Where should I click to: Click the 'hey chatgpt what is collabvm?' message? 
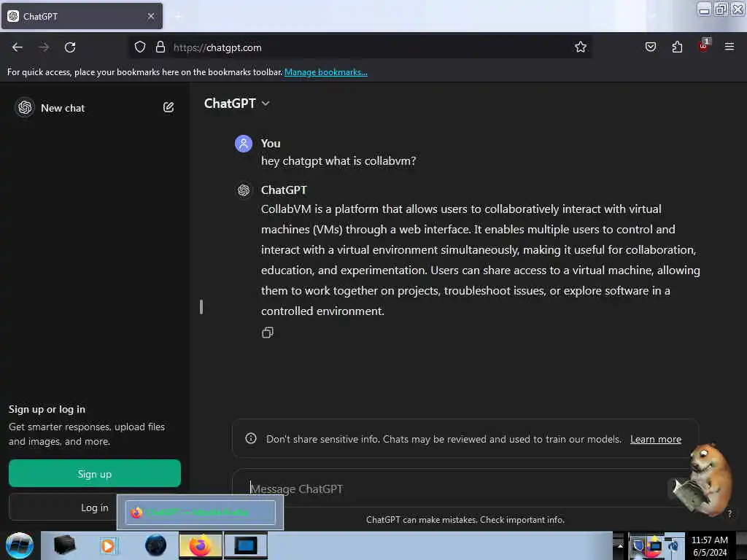point(338,161)
